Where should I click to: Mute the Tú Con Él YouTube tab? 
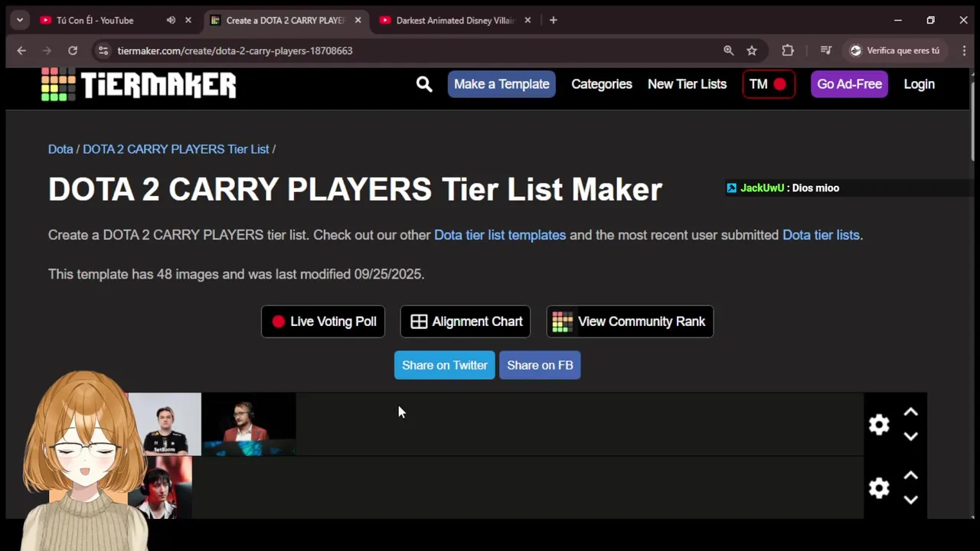(x=171, y=20)
